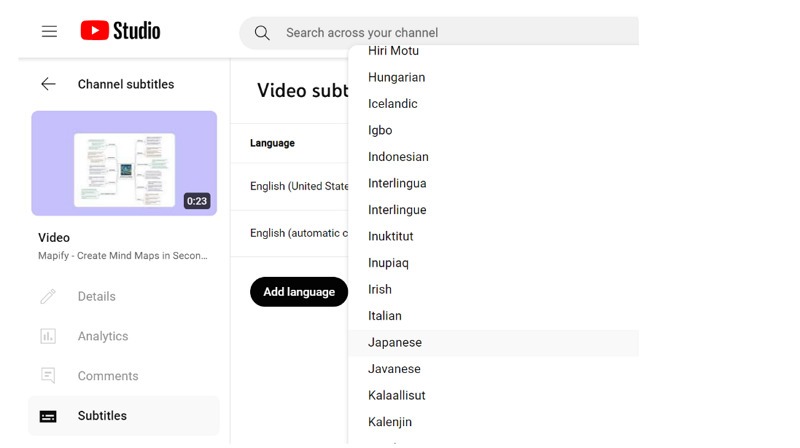The width and height of the screenshot is (800, 448).
Task: Open the Comments sidebar item
Action: point(124,376)
